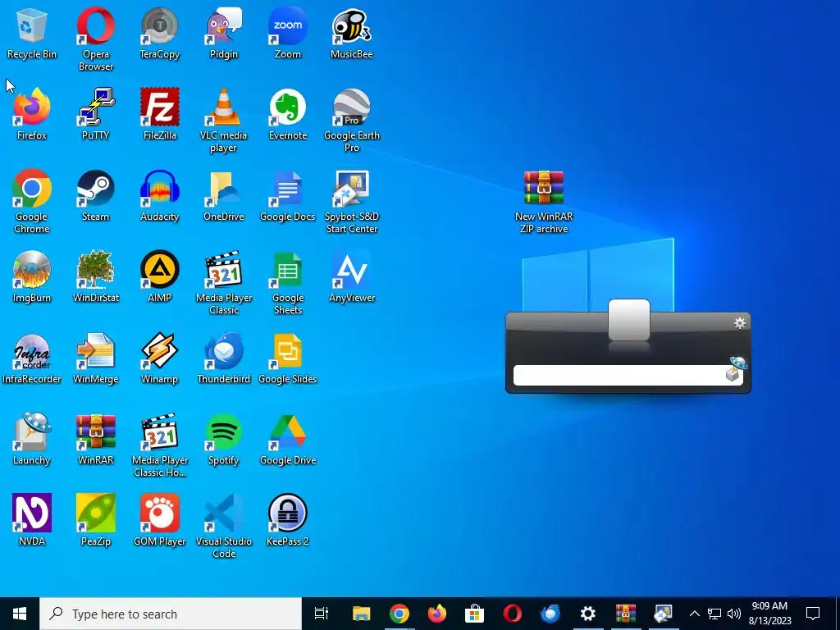Select the Opera Browser desktop shortcut
This screenshot has height=630, width=840.
96,39
